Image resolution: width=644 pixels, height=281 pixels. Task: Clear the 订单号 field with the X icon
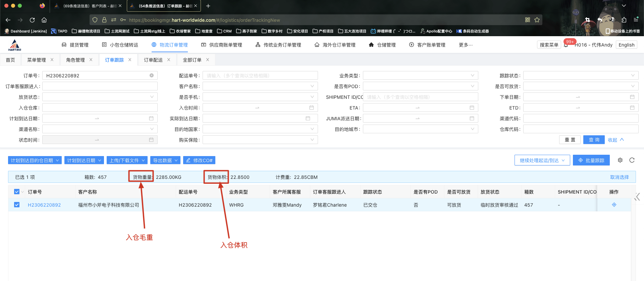(x=152, y=75)
